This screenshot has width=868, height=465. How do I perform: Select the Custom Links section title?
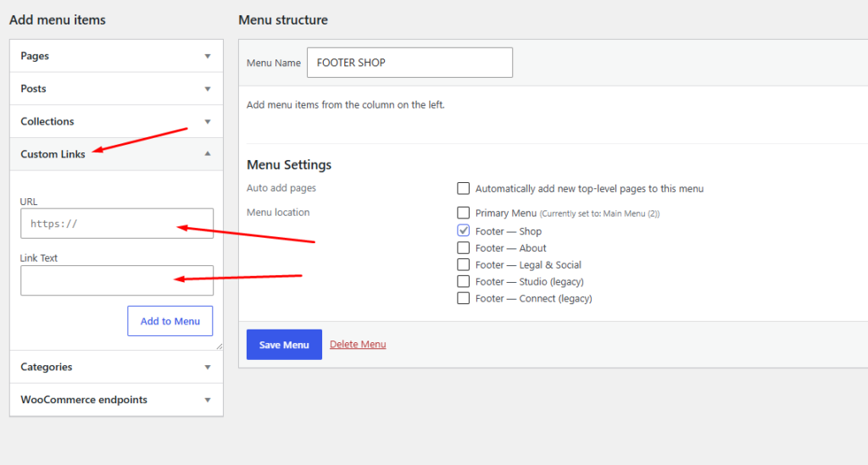[x=53, y=153]
